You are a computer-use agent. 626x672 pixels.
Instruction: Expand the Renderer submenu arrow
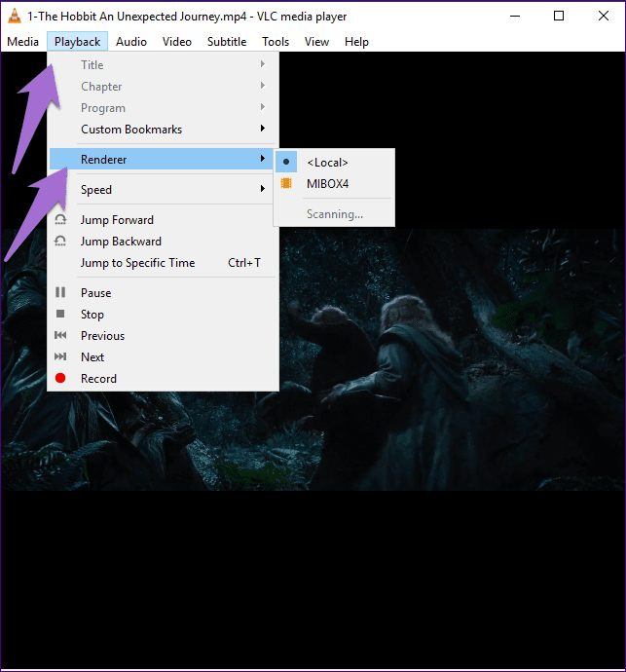[263, 159]
